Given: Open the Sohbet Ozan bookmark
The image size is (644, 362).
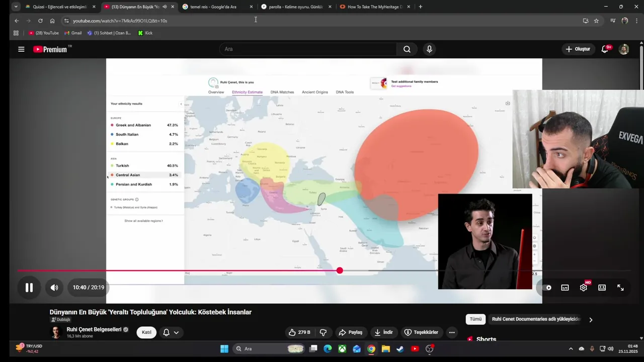Looking at the screenshot, I should [x=109, y=33].
